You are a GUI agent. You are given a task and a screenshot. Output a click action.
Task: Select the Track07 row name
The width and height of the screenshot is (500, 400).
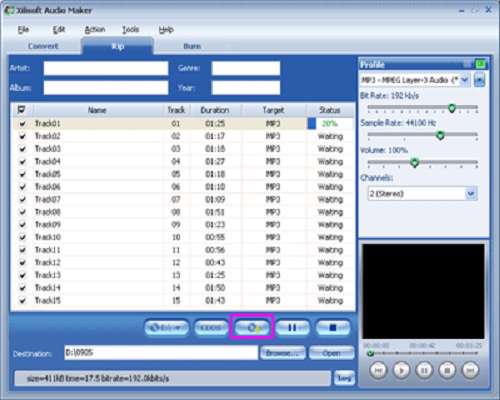tap(48, 199)
